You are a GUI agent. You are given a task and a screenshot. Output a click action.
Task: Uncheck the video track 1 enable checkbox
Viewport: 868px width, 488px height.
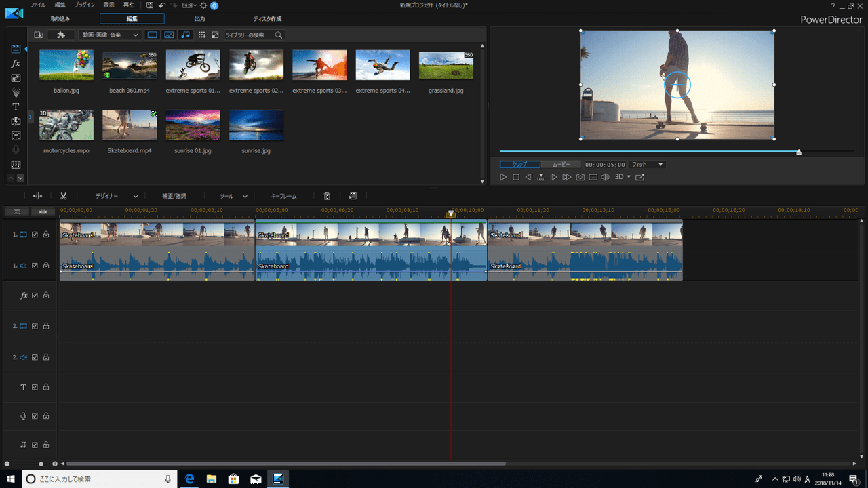click(x=35, y=235)
